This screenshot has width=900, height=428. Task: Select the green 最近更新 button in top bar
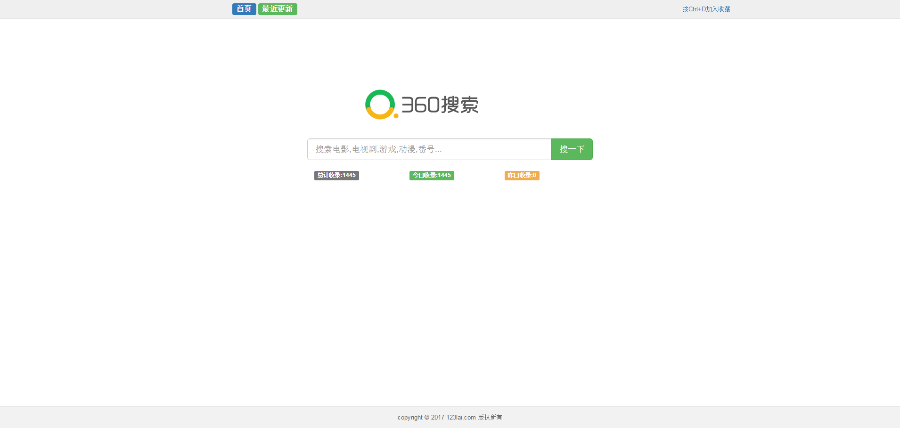click(x=277, y=9)
